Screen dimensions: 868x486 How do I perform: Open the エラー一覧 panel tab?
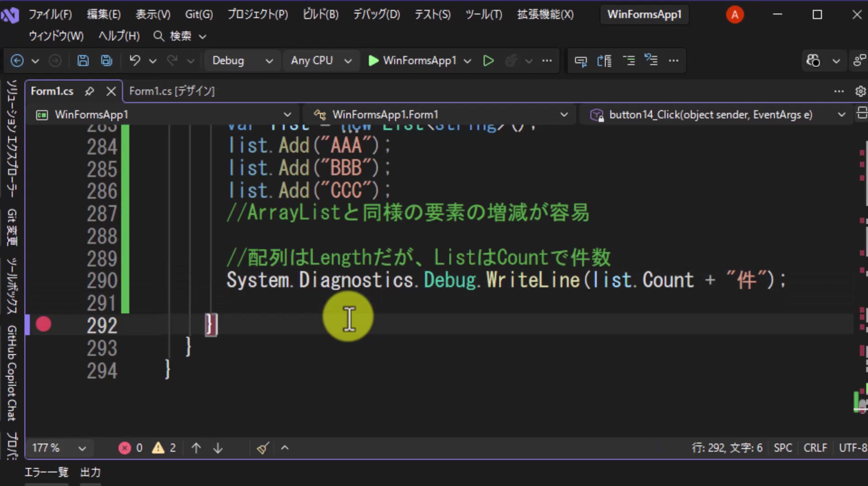(x=46, y=472)
